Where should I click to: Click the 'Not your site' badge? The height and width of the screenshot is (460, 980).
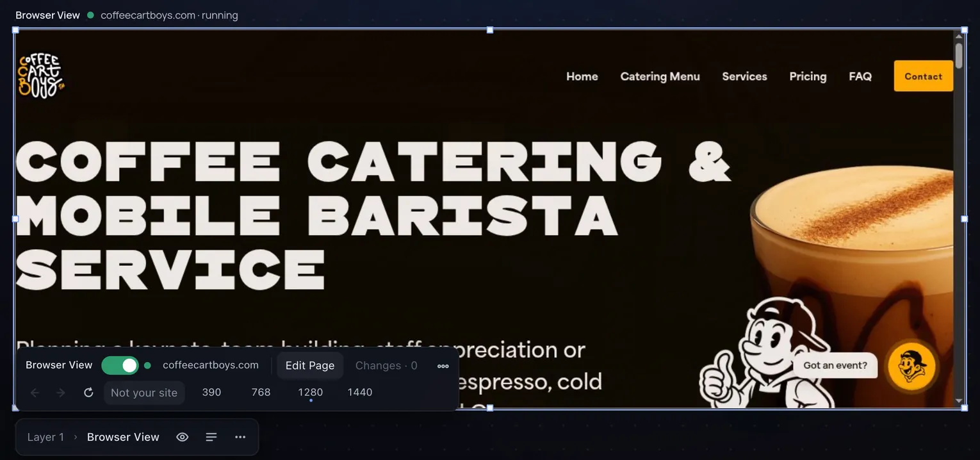[x=144, y=393]
